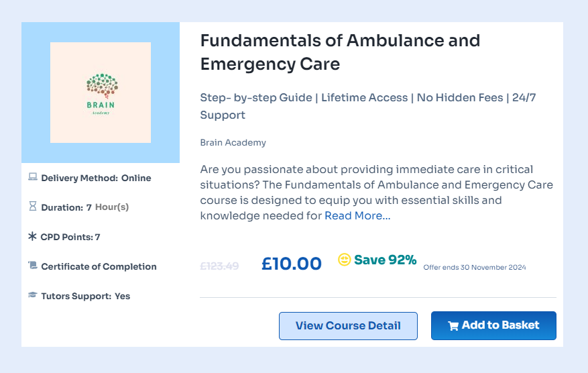Click the shopping cart icon in basket button

pos(453,326)
